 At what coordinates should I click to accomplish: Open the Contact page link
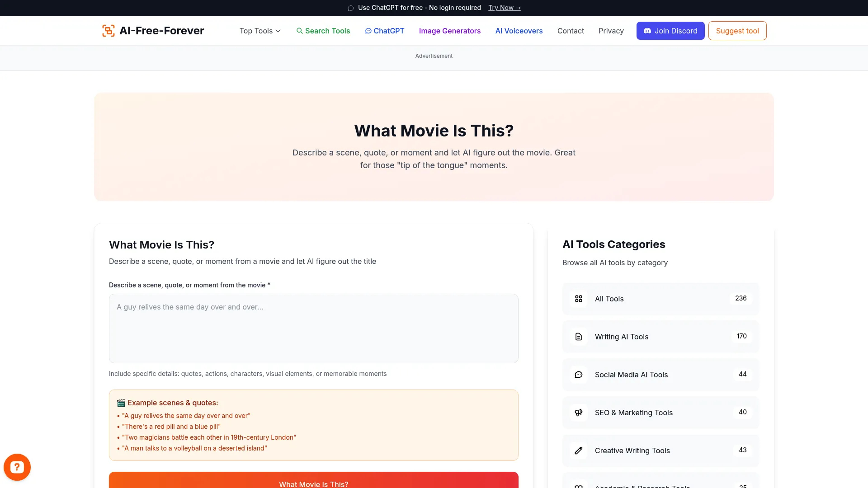pos(571,31)
